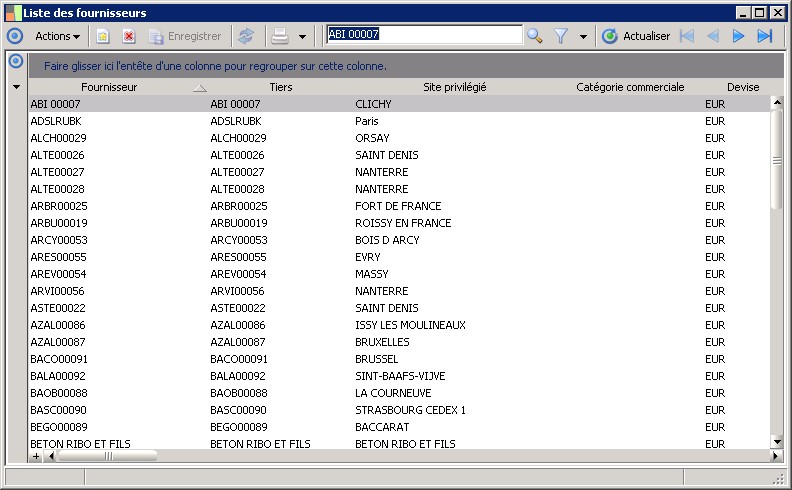Click the horizontal scrollbar left arrow
Screen dimensions: 792x490
(x=51, y=456)
